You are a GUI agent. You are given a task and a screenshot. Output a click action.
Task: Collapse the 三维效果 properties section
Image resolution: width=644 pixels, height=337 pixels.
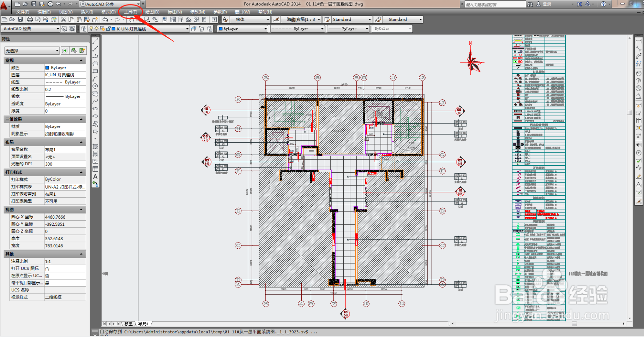pos(81,119)
